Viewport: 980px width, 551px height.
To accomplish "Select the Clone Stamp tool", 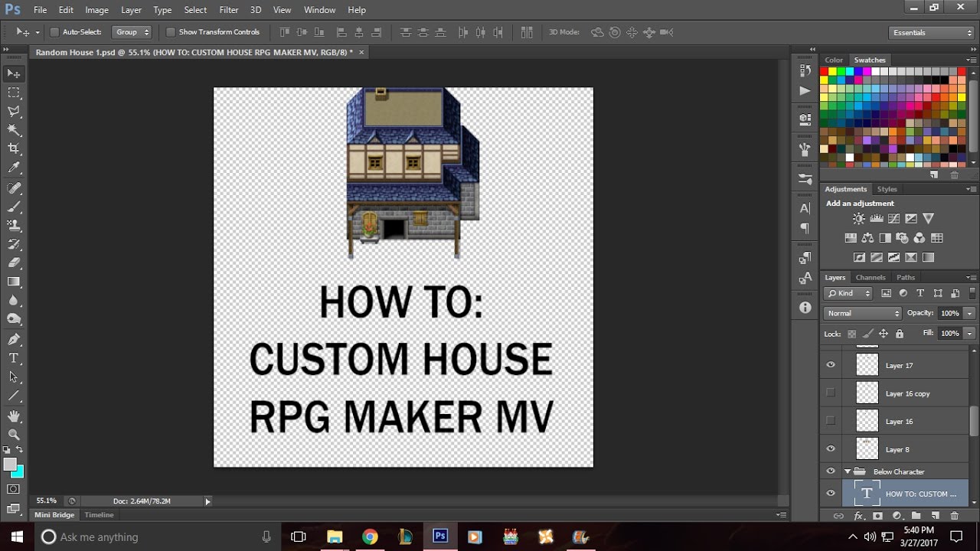I will pyautogui.click(x=14, y=226).
